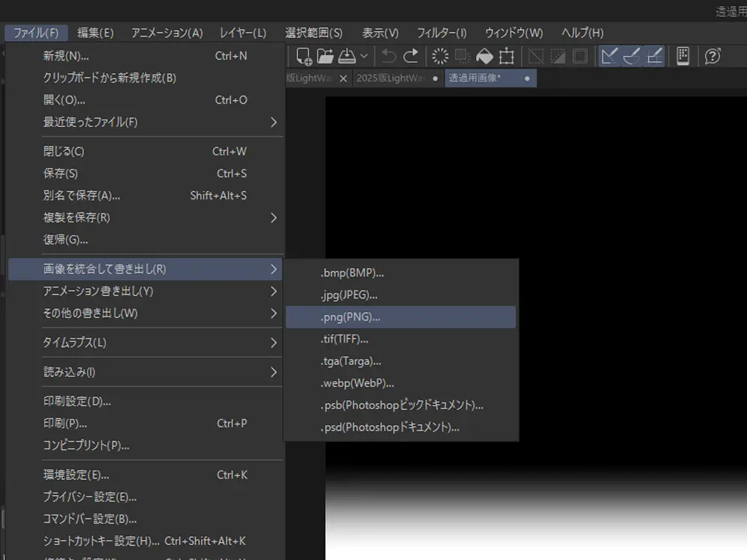Image resolution: width=747 pixels, height=560 pixels.
Task: Click the Open file folder icon
Action: [325, 56]
